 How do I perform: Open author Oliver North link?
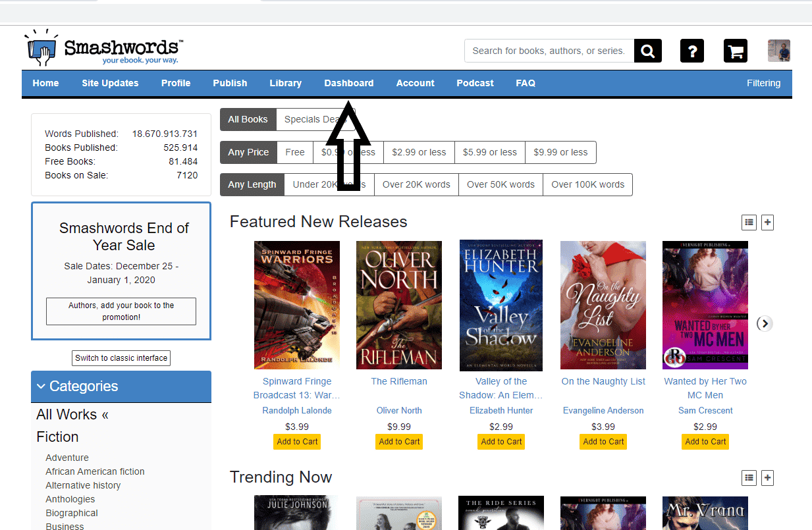399,410
